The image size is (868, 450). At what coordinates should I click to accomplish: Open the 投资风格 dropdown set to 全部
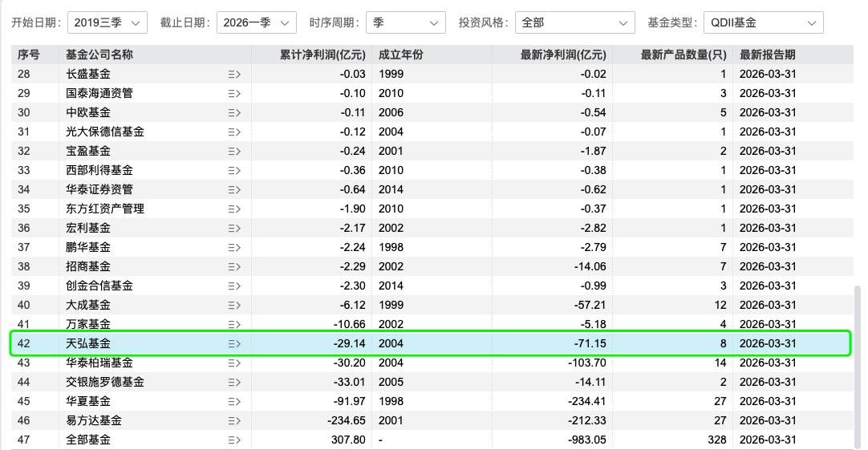[x=574, y=22]
